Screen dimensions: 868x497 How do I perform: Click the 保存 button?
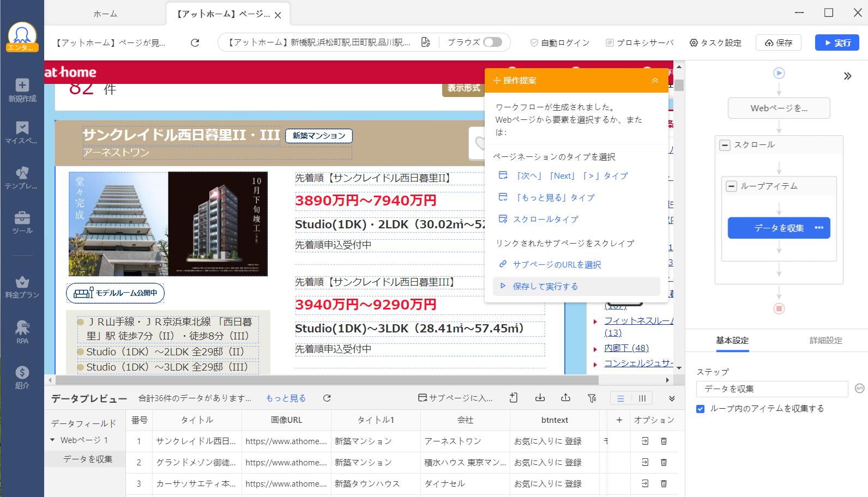(779, 43)
